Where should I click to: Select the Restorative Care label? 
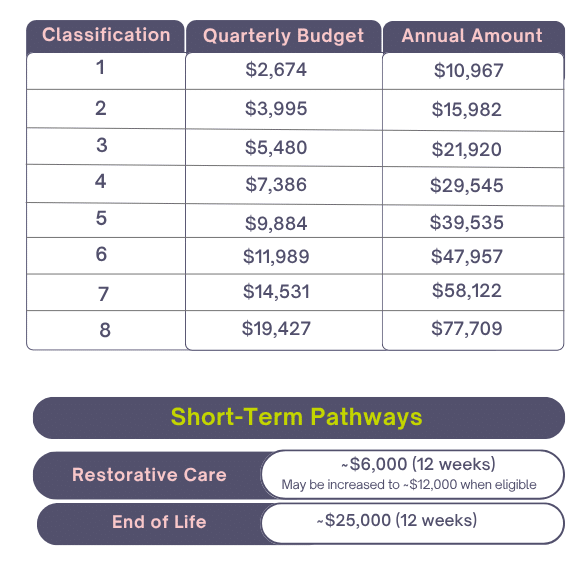coord(149,475)
